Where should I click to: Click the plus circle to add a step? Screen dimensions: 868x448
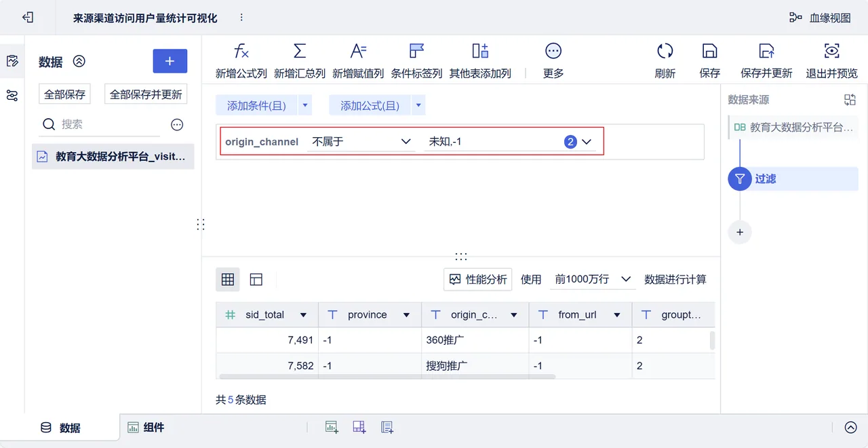click(x=740, y=232)
